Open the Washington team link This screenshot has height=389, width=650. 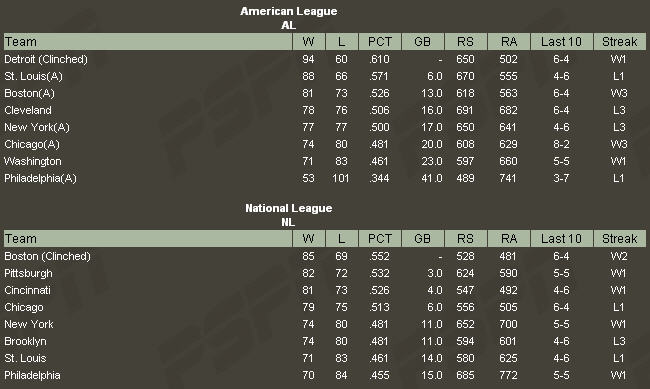33,161
